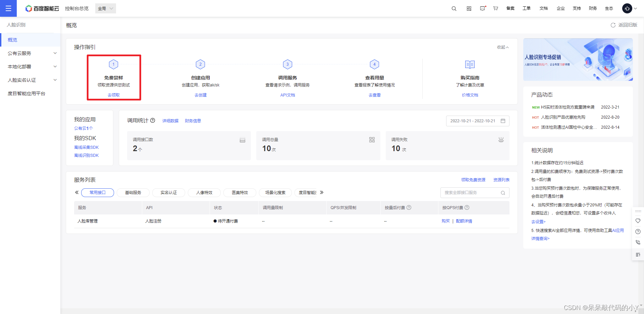Click the floating phone contact icon
The height and width of the screenshot is (314, 644).
[x=638, y=242]
